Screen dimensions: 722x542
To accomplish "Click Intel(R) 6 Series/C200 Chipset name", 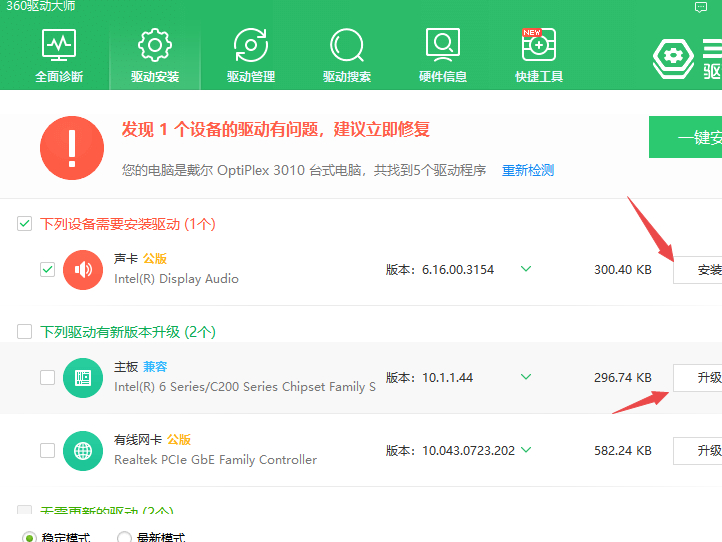I will [x=245, y=387].
